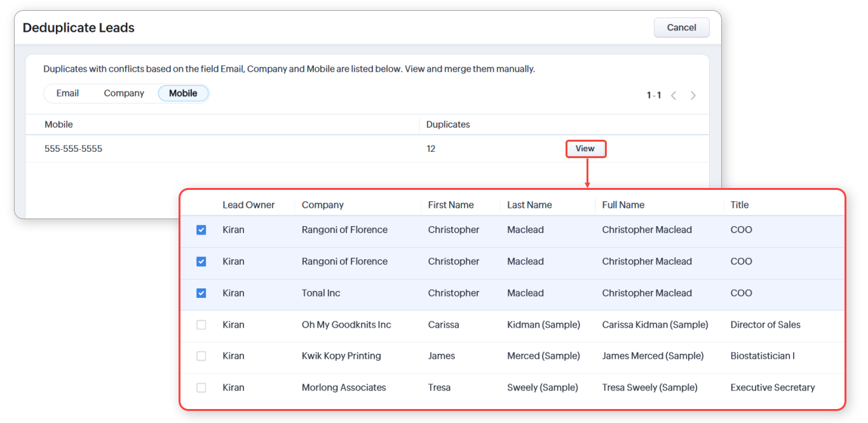Switch to the Company tab

click(124, 93)
